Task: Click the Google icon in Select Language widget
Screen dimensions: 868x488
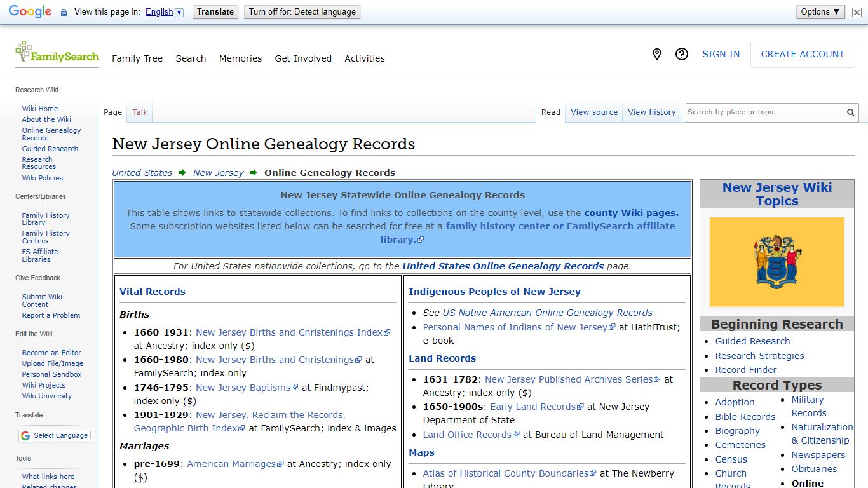Action: [25, 436]
